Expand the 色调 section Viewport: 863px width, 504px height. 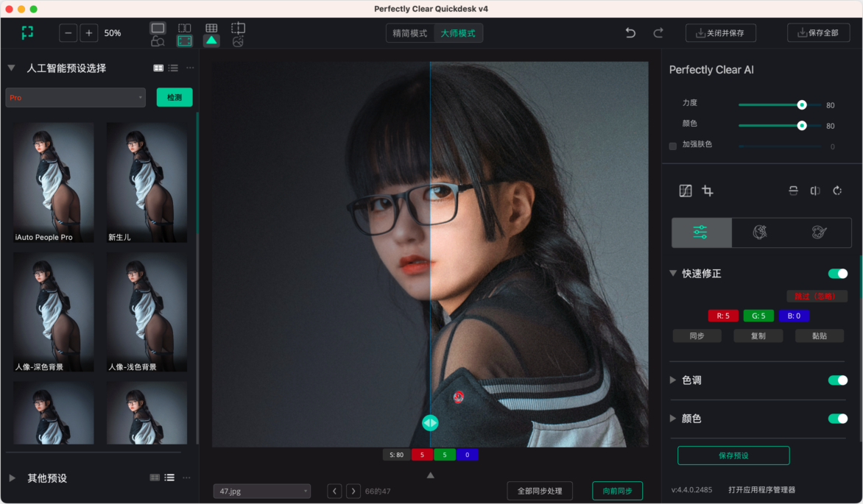click(672, 380)
